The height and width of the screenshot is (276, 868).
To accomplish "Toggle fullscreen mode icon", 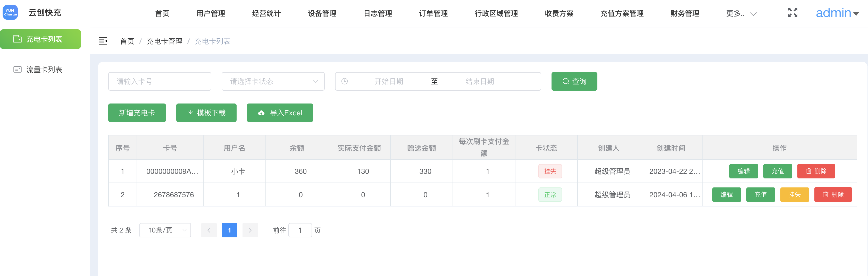I will tap(792, 12).
